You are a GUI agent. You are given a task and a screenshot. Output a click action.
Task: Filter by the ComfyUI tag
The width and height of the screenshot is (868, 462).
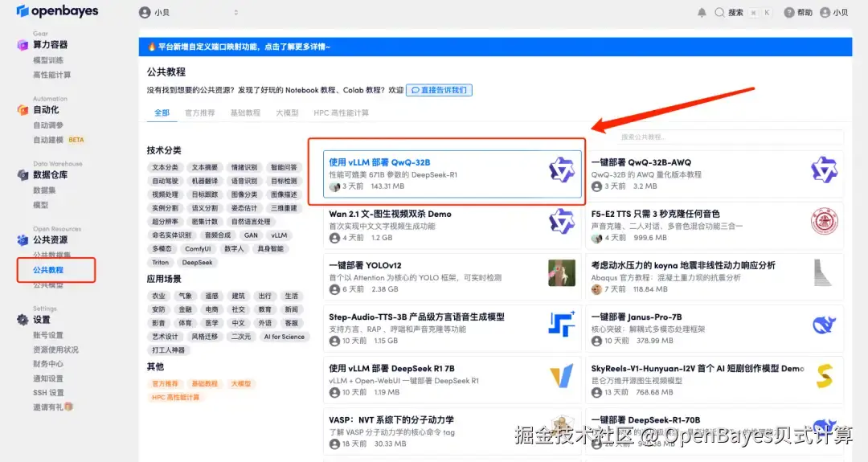pyautogui.click(x=198, y=249)
